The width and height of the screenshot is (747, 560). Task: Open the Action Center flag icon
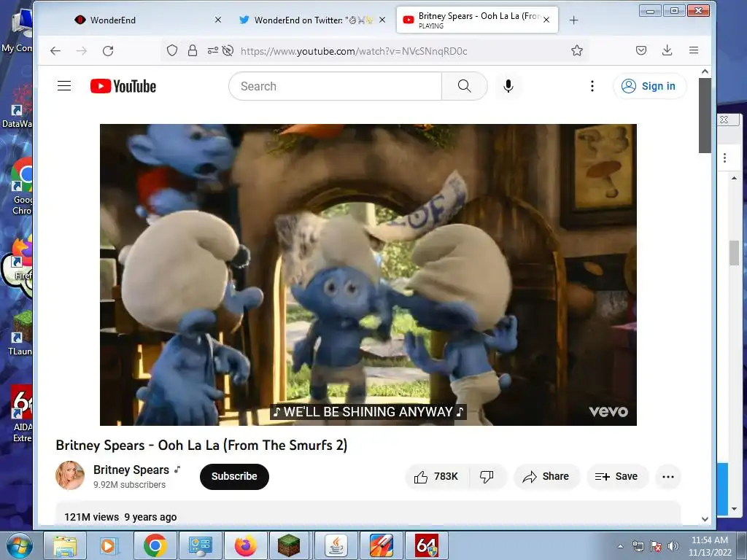pos(656,546)
